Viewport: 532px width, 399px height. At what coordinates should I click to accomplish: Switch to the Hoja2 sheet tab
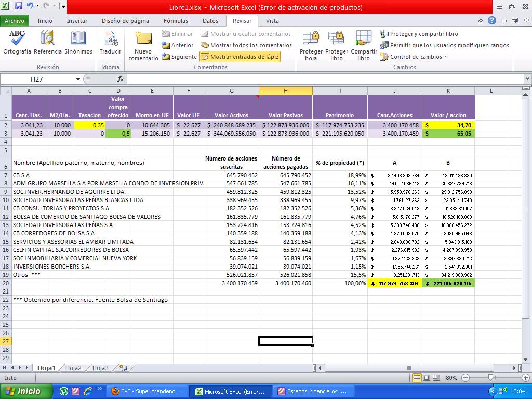tap(73, 368)
